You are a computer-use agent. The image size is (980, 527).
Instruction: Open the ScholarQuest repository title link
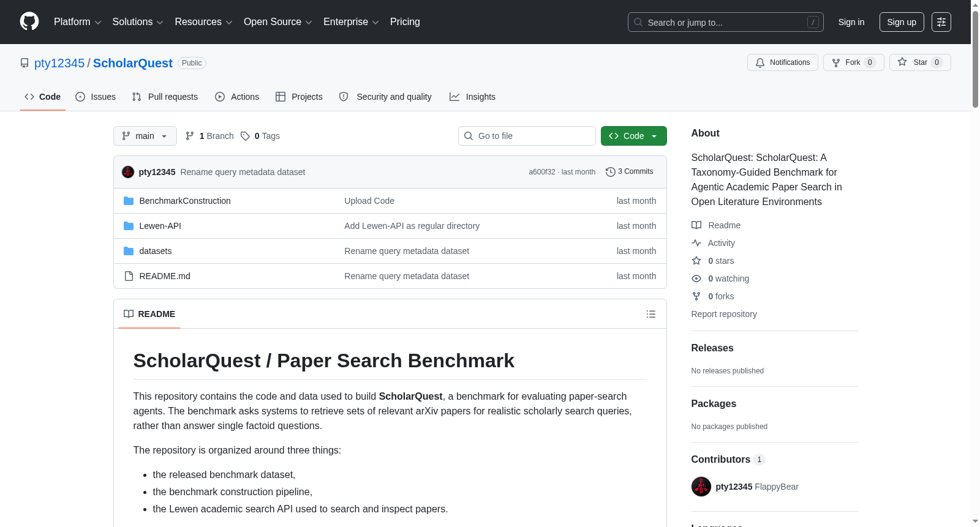[133, 63]
